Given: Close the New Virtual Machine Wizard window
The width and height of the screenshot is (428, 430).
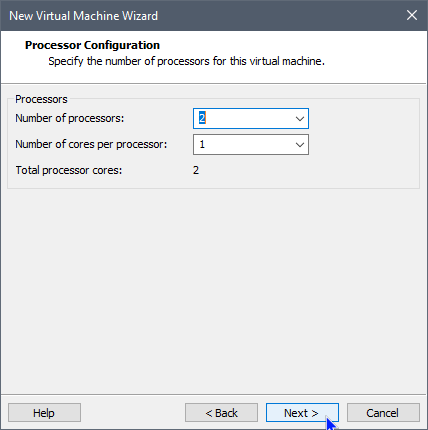Looking at the screenshot, I should [x=412, y=15].
